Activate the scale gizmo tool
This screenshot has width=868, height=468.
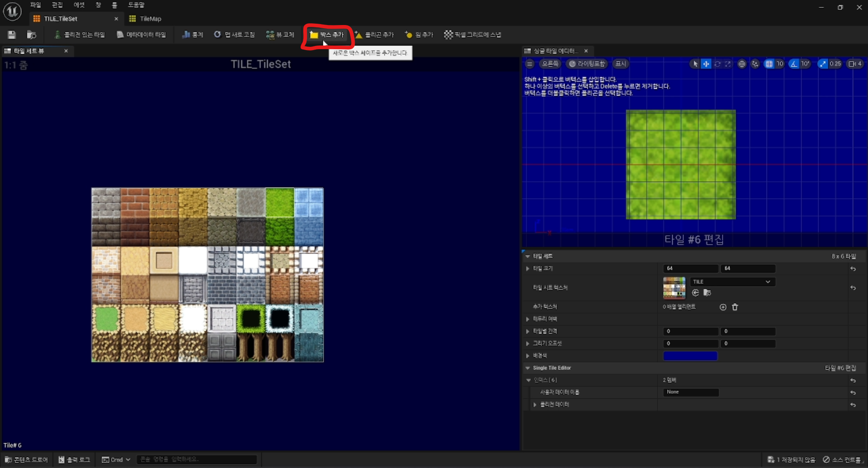tap(728, 64)
